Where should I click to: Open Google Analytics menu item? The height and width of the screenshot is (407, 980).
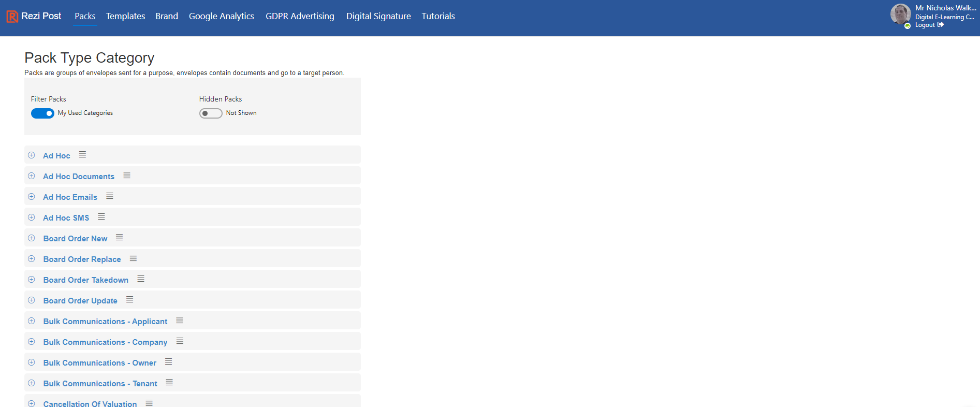222,16
